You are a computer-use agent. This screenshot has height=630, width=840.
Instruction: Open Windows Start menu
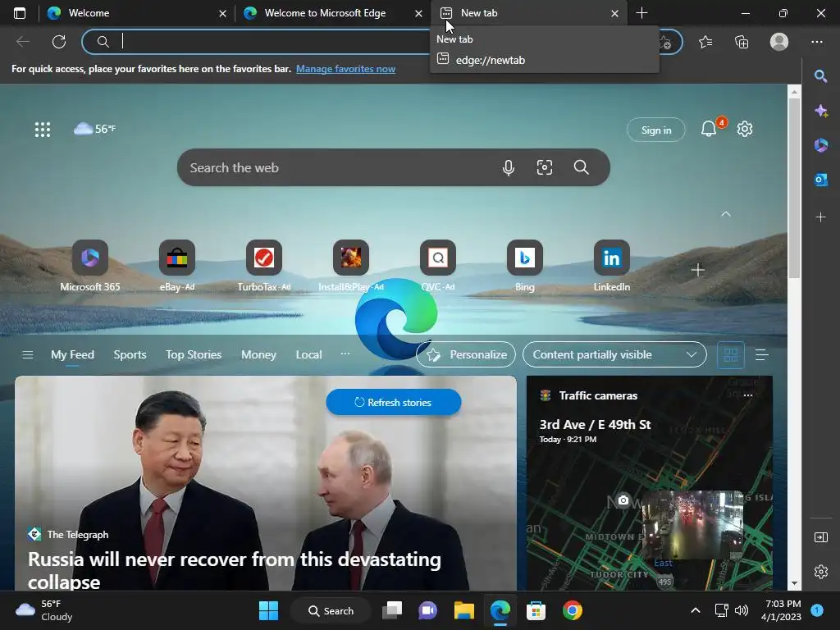click(x=268, y=610)
